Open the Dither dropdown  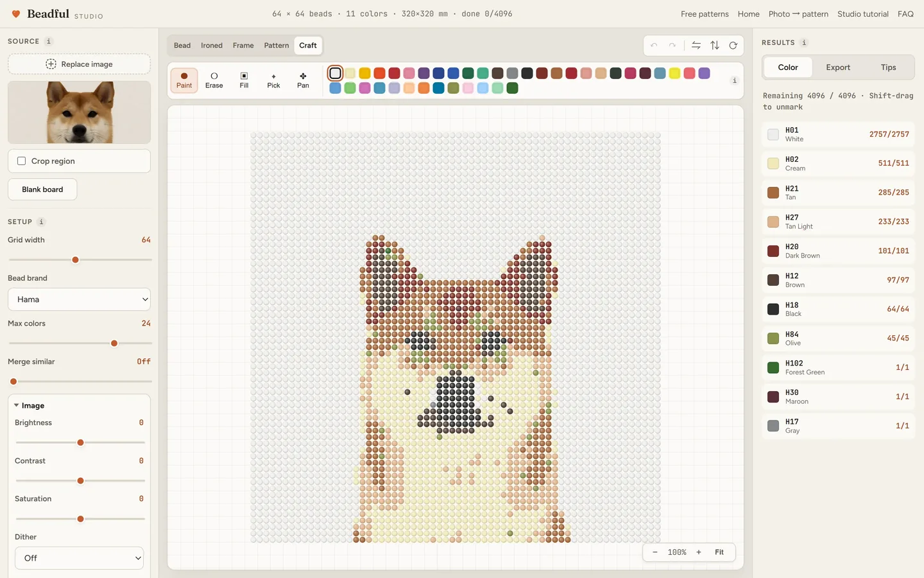(x=79, y=558)
